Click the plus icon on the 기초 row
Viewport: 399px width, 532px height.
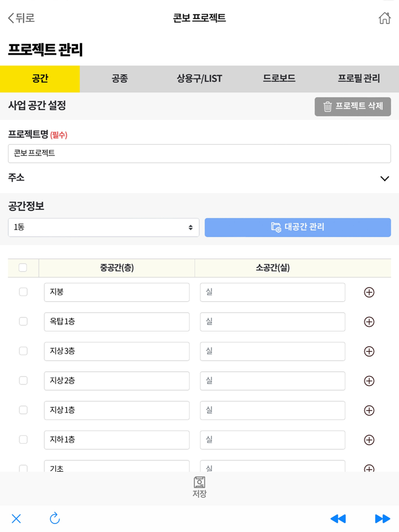tap(369, 467)
